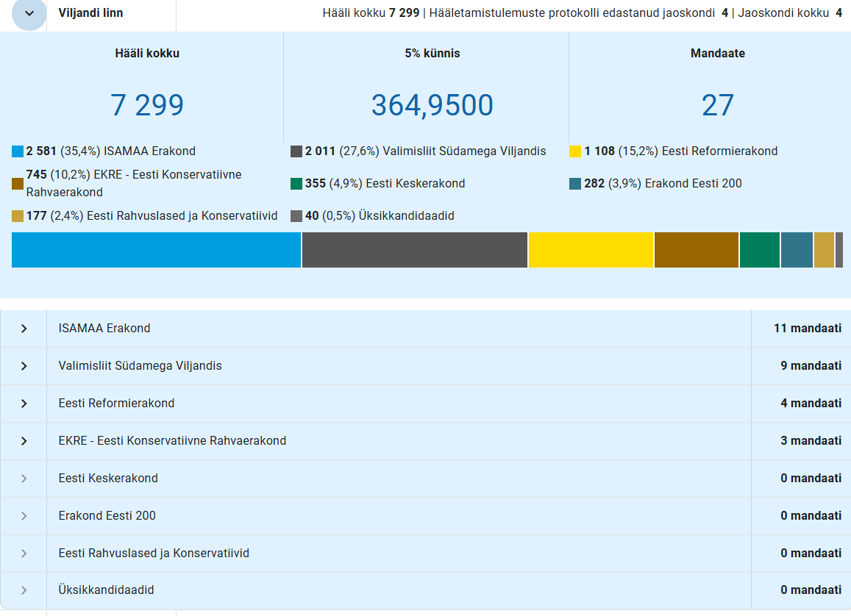This screenshot has width=851, height=616.
Task: Click Eesti Rahvuslased ja Konservatiivid row chevron
Action: tap(24, 554)
